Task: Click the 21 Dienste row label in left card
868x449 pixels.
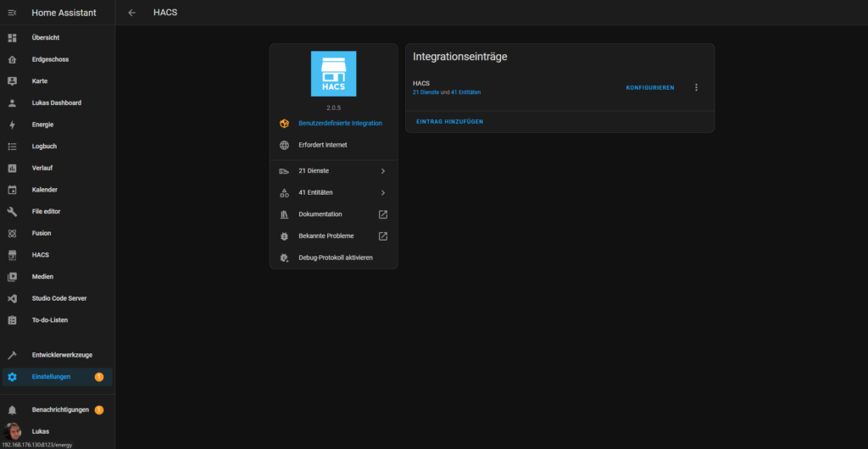Action: (x=314, y=171)
